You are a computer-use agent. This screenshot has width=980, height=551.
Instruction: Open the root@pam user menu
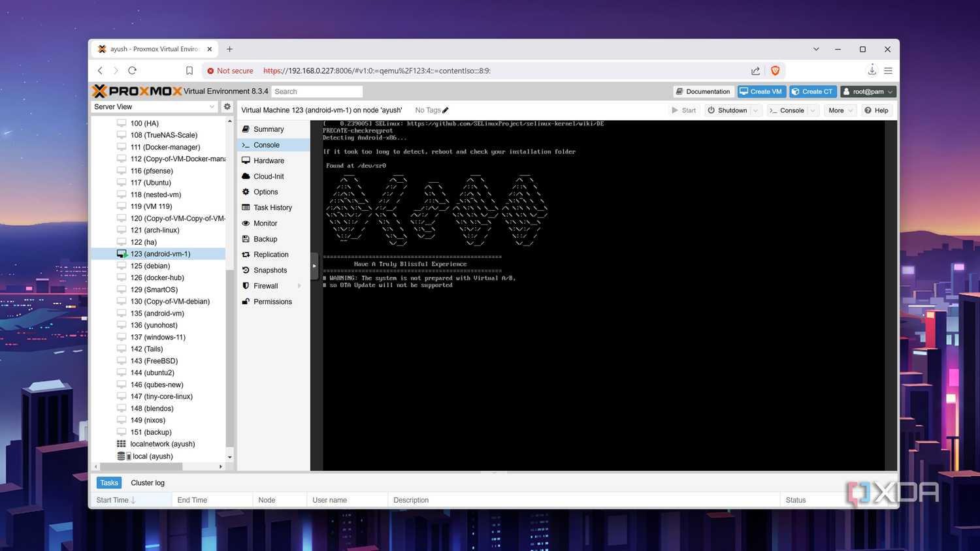coord(868,91)
